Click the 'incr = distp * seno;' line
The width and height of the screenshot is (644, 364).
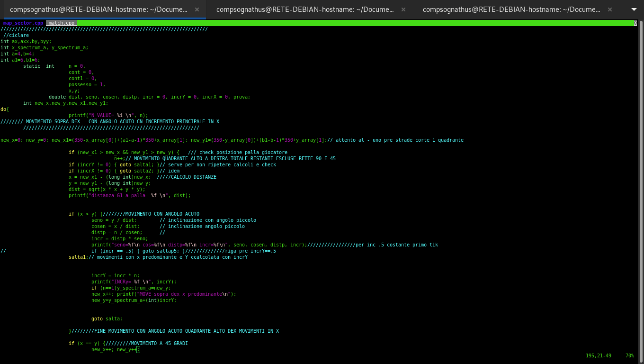(x=120, y=238)
